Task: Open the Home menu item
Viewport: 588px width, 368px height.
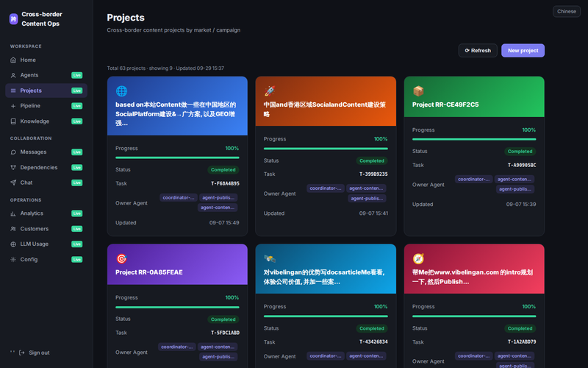Action: [x=46, y=60]
